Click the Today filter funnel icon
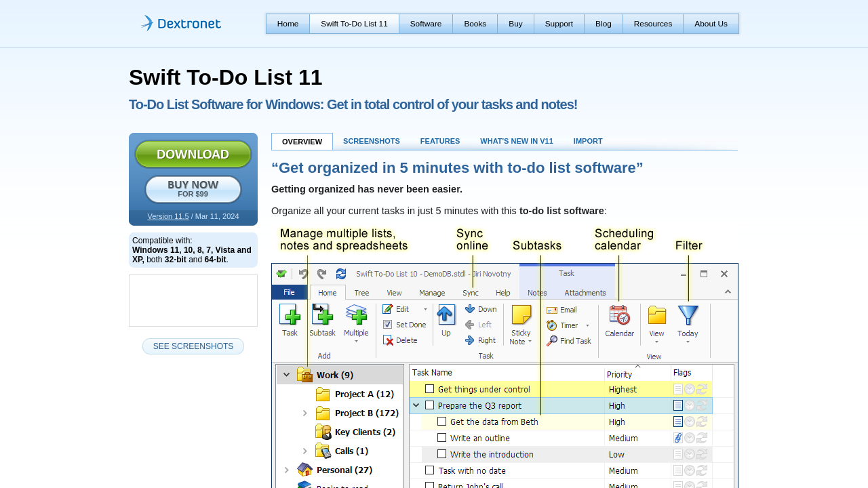868x488 pixels. tap(688, 315)
